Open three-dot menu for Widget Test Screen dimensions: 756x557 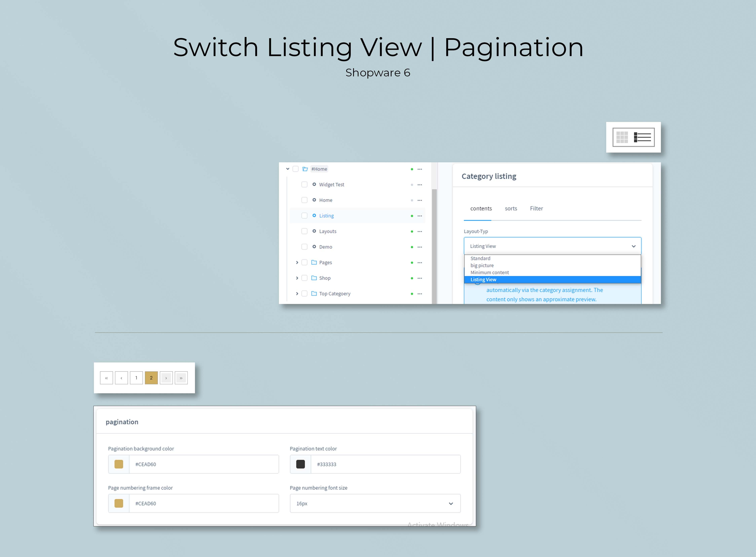(x=419, y=185)
